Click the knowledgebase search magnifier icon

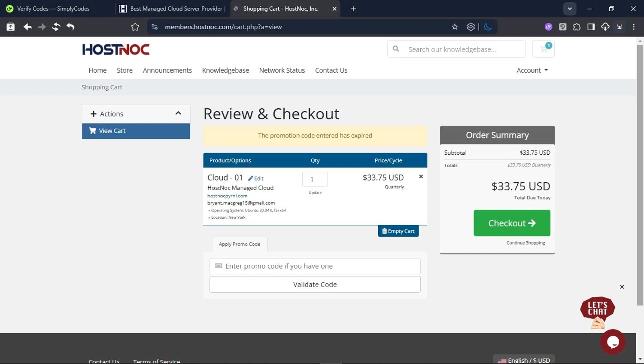coord(396,49)
